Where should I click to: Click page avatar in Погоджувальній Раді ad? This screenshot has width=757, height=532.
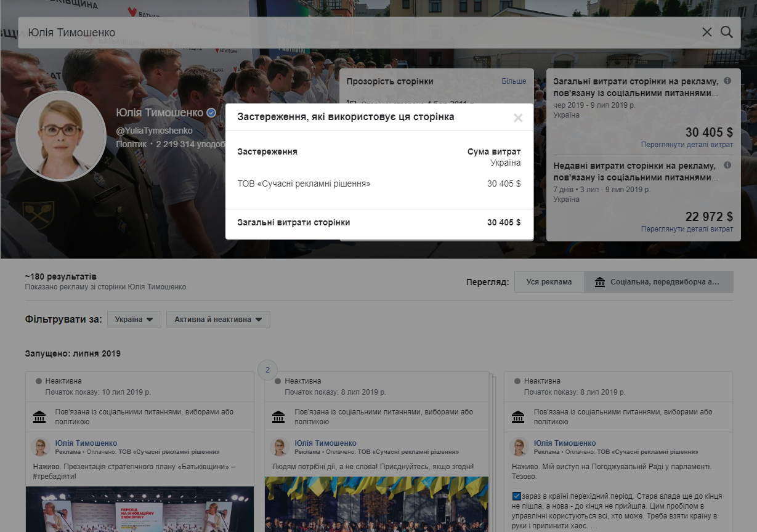pyautogui.click(x=520, y=447)
